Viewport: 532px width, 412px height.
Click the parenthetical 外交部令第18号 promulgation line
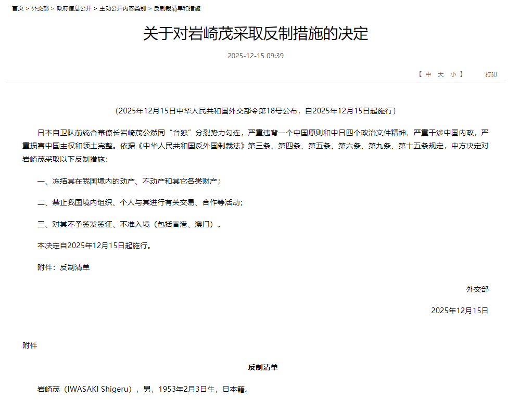(255, 111)
